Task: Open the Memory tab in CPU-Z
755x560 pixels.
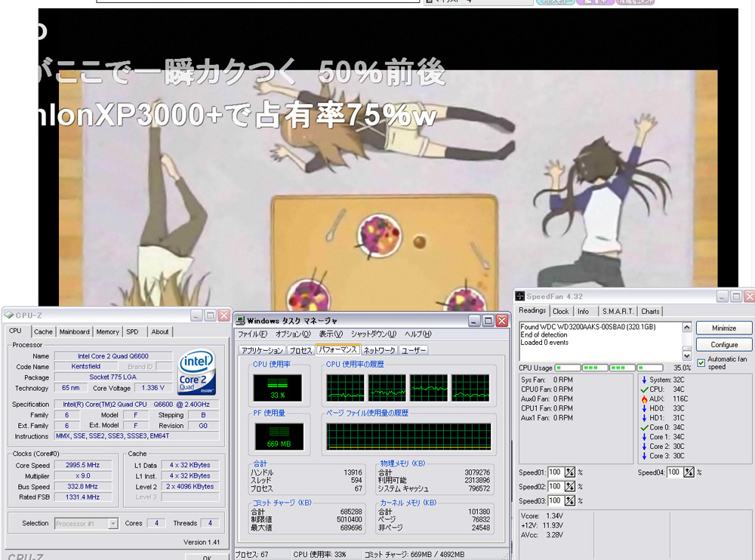Action: pos(107,332)
